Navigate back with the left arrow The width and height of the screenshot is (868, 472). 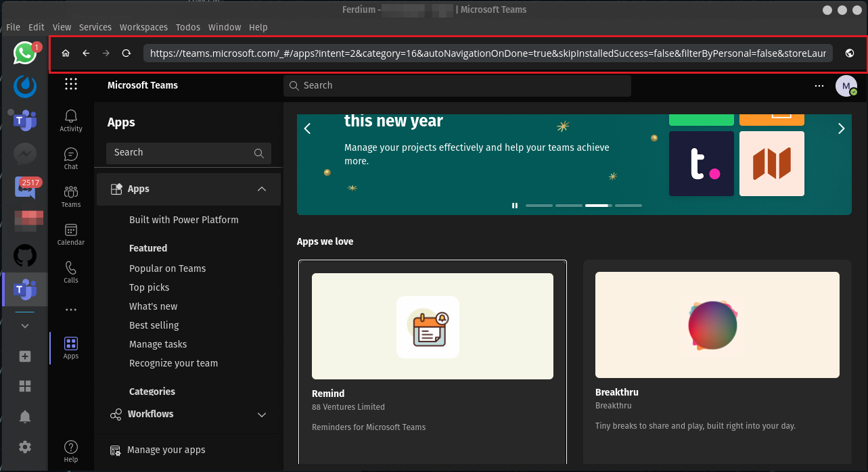click(86, 53)
